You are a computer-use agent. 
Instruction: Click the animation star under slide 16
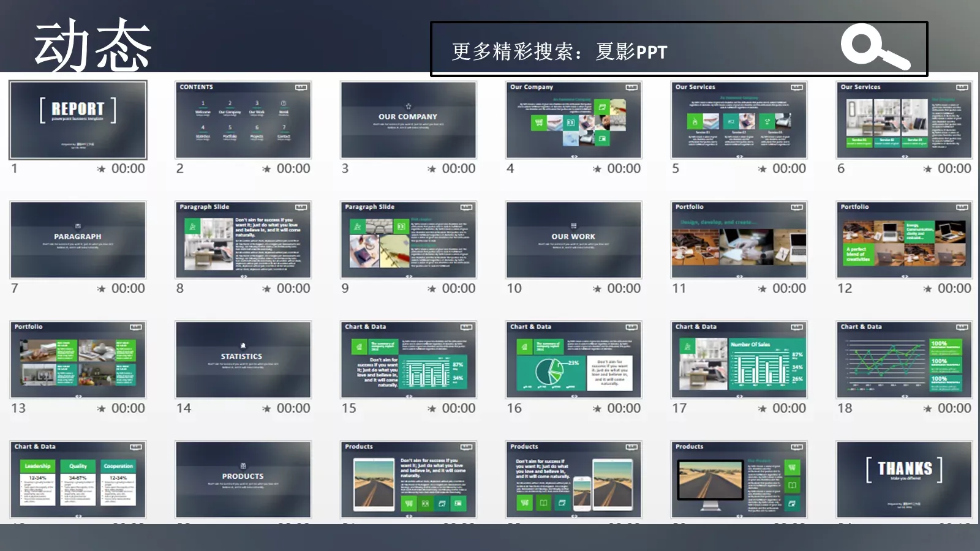(x=597, y=409)
